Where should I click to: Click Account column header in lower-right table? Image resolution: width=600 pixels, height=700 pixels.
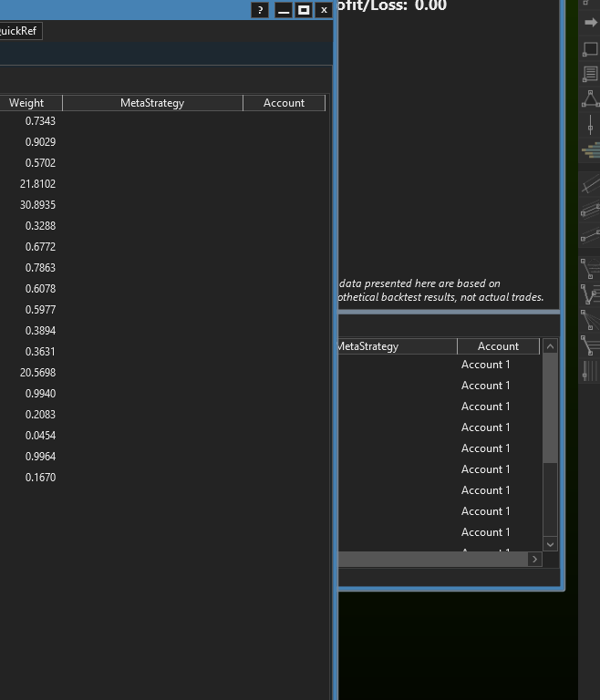pyautogui.click(x=498, y=346)
